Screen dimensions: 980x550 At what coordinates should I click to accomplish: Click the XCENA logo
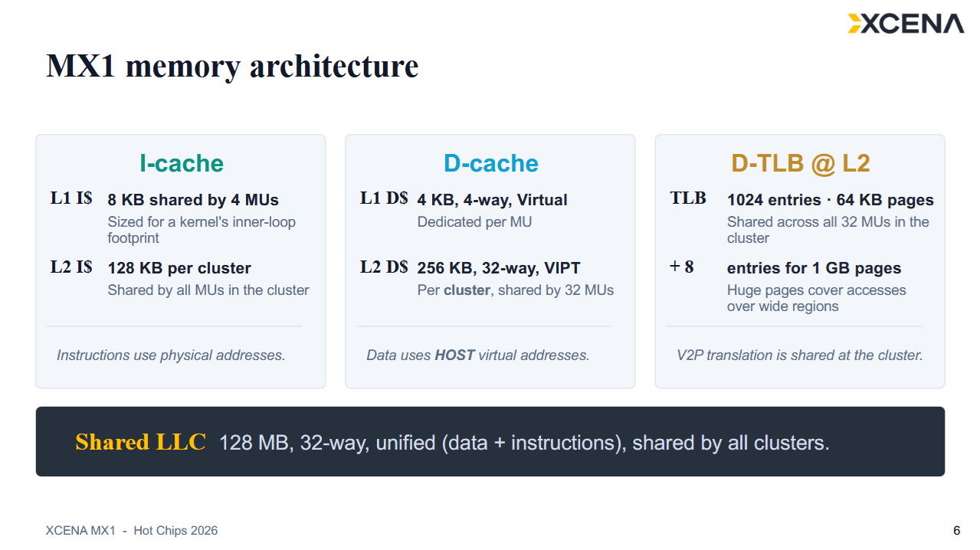906,24
